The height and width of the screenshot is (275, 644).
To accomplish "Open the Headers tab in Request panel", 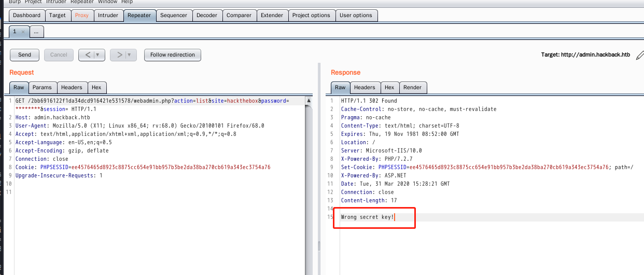I will [x=72, y=87].
